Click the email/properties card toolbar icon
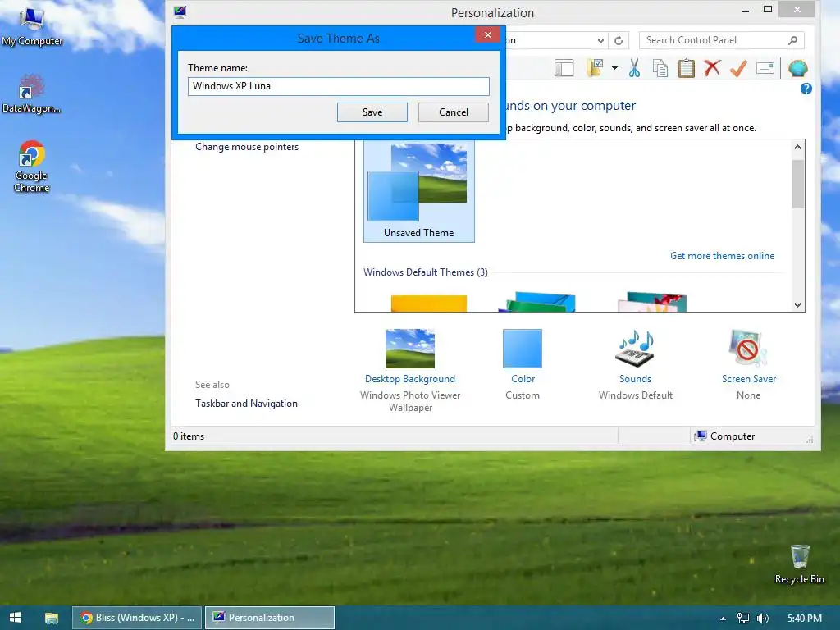This screenshot has width=840, height=630. [x=765, y=68]
